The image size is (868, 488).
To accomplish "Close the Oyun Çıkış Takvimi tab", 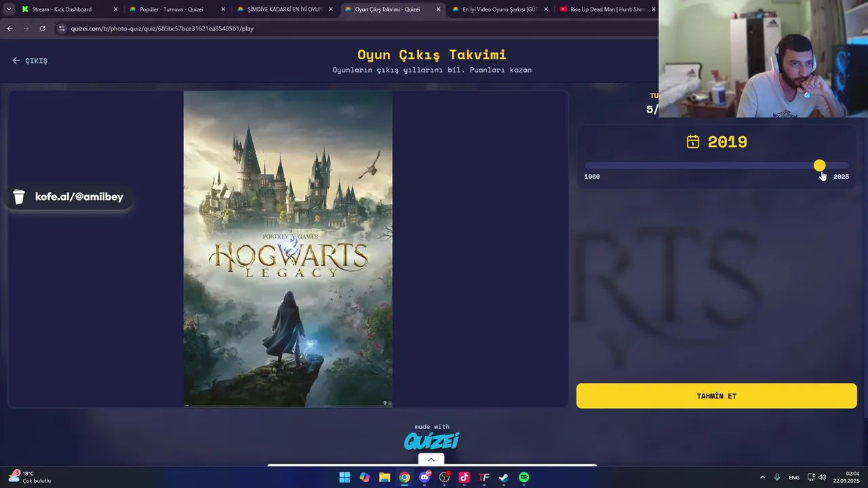I will coord(438,9).
